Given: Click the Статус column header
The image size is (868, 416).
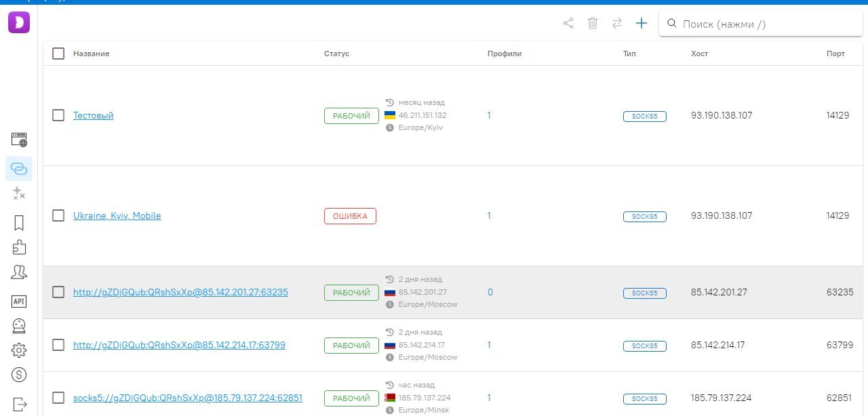Looking at the screenshot, I should (x=336, y=54).
